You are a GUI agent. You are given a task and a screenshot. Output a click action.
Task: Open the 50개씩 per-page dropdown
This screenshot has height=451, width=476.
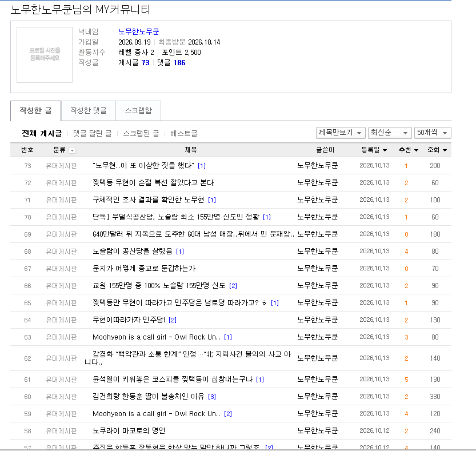click(432, 133)
